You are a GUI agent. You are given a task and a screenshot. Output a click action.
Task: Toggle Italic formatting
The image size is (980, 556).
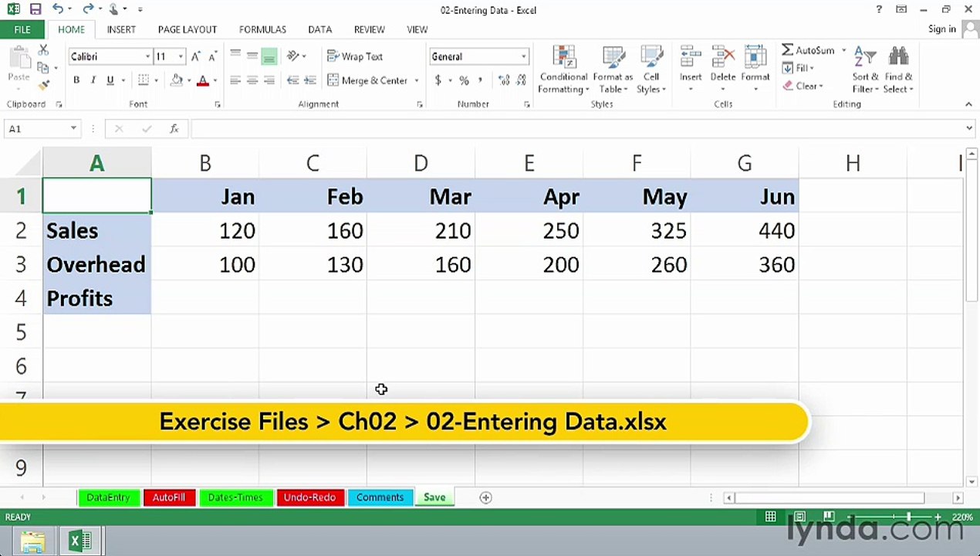(x=93, y=80)
